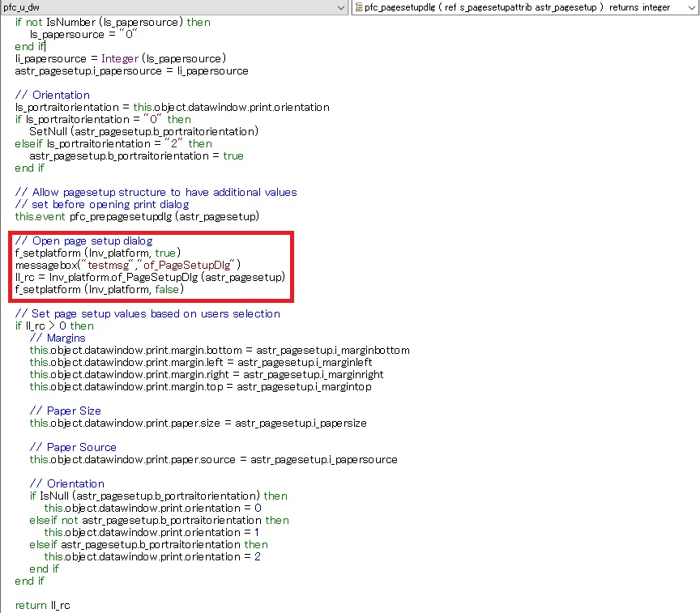Click the "if ll_rc > 0 then" line
The image size is (700, 613).
click(x=54, y=326)
